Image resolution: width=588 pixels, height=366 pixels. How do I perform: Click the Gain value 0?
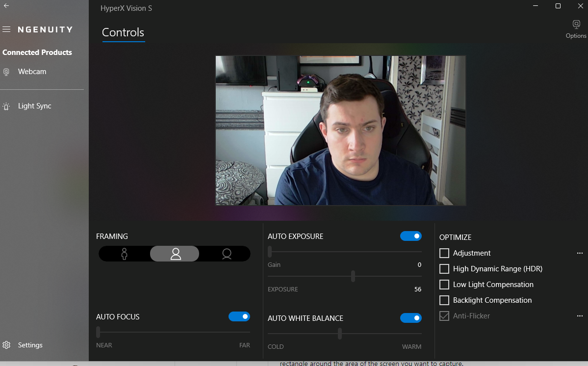(x=419, y=265)
